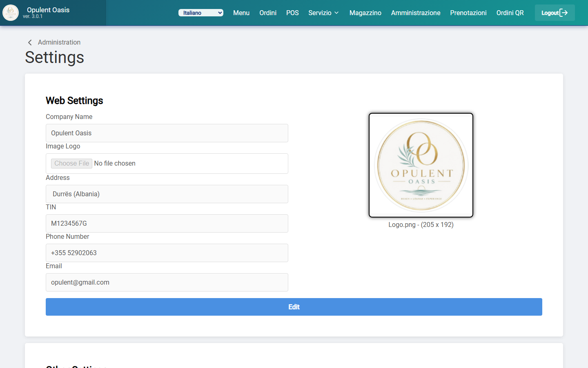Click the Phone Number field
This screenshot has height=368, width=588.
(167, 253)
